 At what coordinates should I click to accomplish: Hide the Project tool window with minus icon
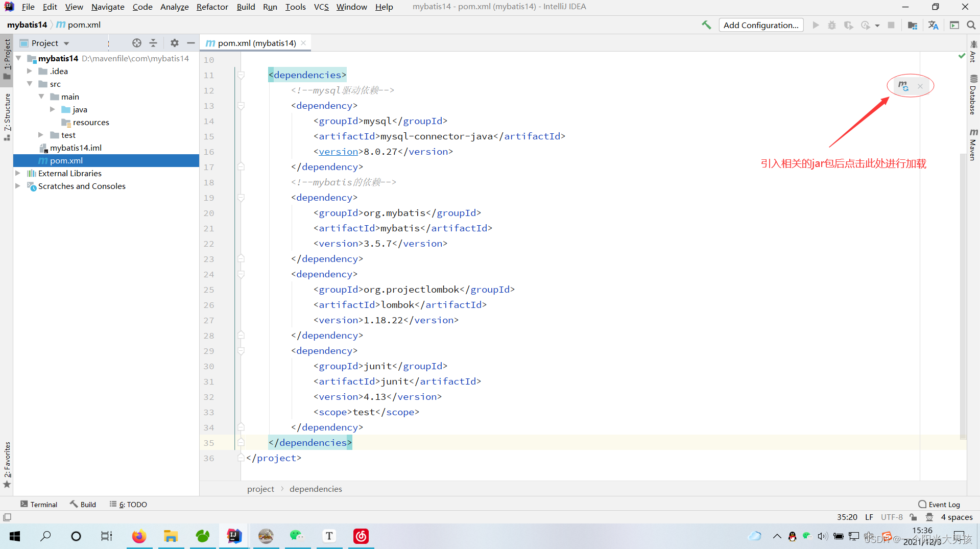point(191,43)
